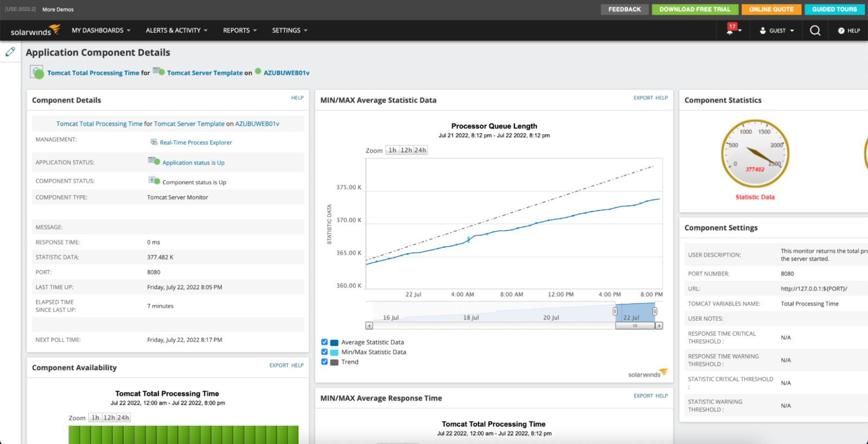Click the Application status icon

point(154,161)
